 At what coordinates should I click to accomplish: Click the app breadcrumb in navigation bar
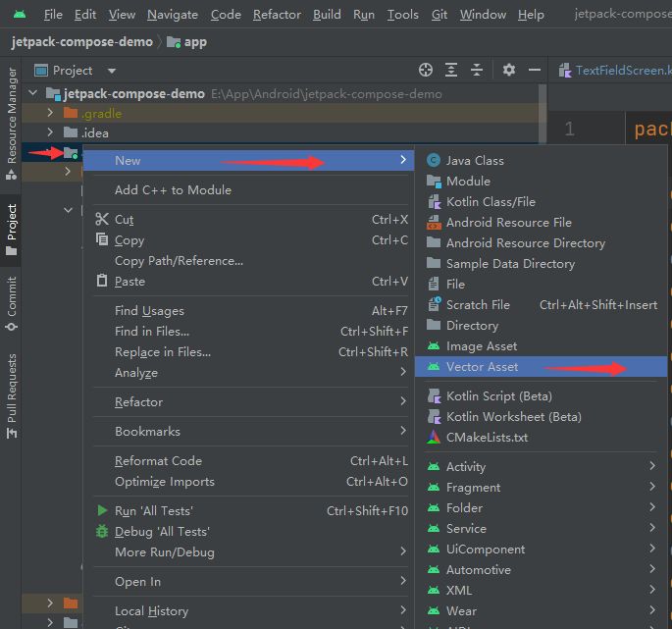coord(194,42)
